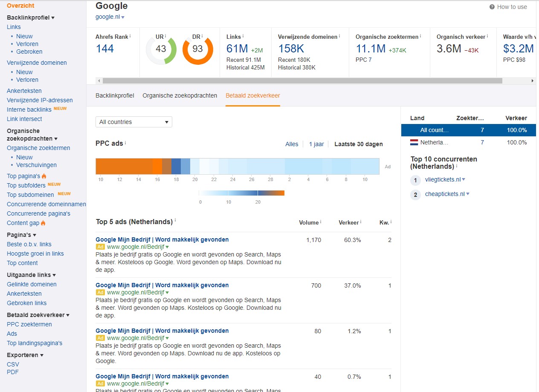Open the All countries dropdown
This screenshot has width=539, height=392.
(x=133, y=122)
